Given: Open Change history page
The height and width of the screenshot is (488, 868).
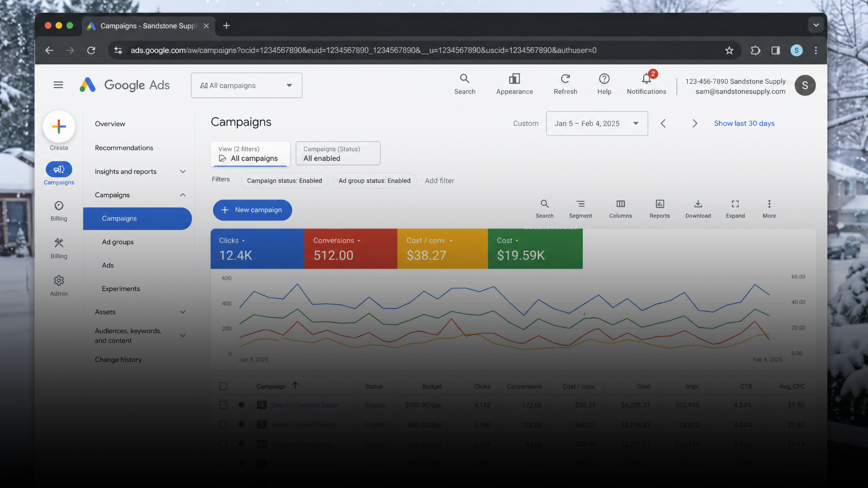Looking at the screenshot, I should [x=118, y=360].
